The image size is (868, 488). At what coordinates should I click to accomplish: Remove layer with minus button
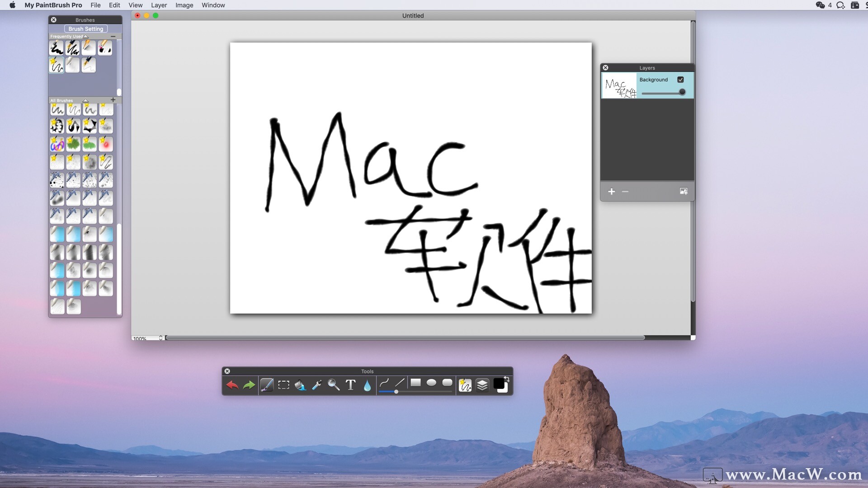pyautogui.click(x=625, y=192)
